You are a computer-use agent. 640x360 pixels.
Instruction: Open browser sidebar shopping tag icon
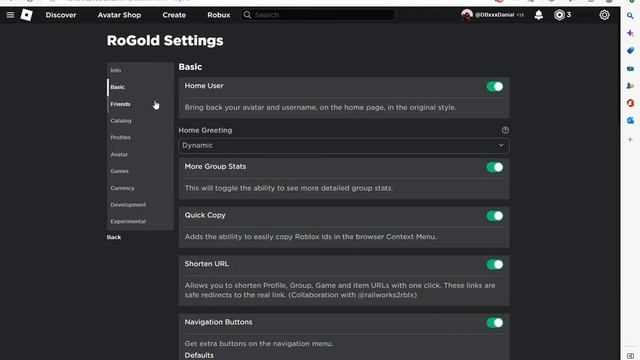(630, 51)
